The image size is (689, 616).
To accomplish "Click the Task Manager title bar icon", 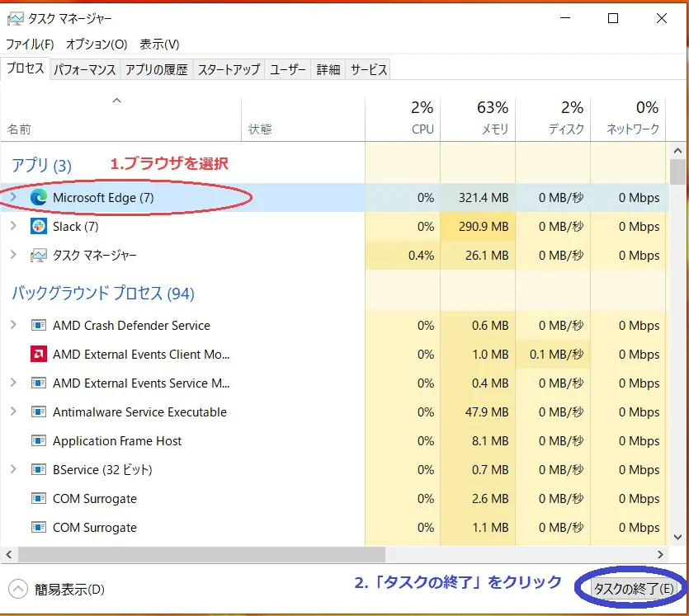I will pyautogui.click(x=16, y=18).
